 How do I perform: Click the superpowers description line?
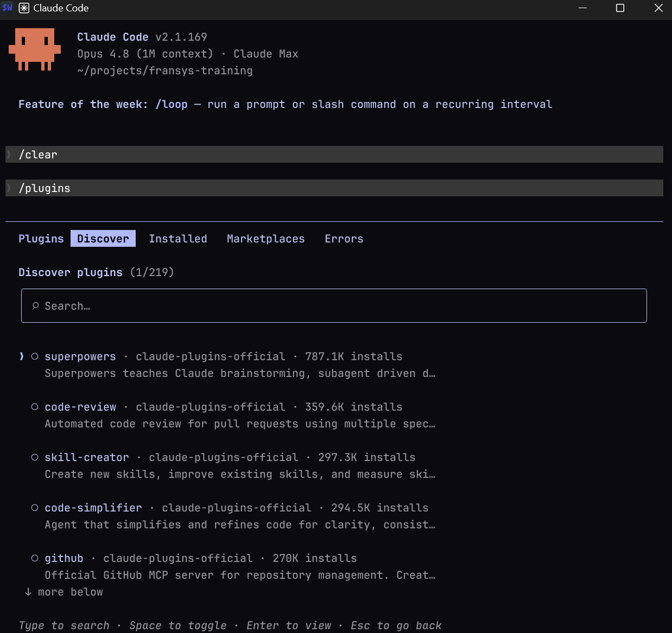click(240, 373)
